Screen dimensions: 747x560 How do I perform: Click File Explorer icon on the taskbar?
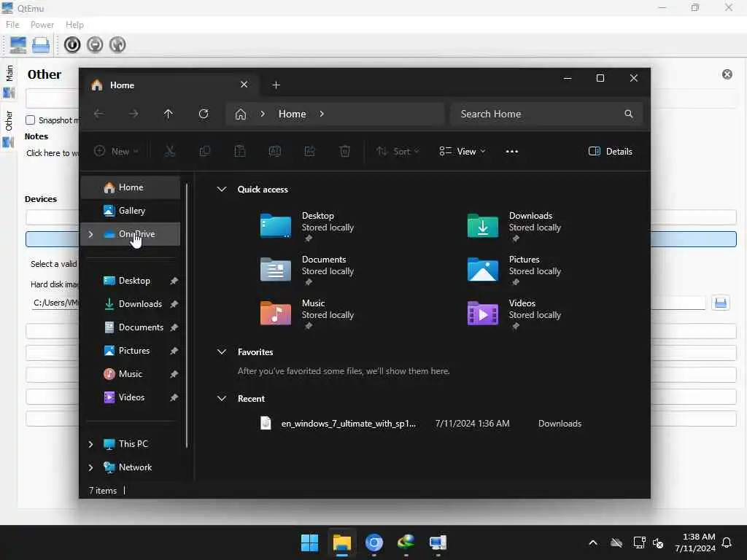pyautogui.click(x=341, y=542)
